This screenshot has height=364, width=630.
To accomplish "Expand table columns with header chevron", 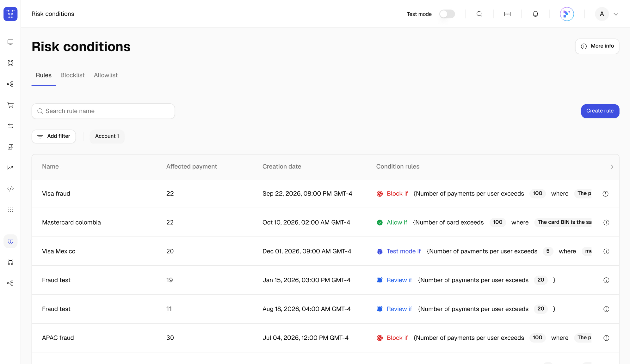I will (x=612, y=167).
